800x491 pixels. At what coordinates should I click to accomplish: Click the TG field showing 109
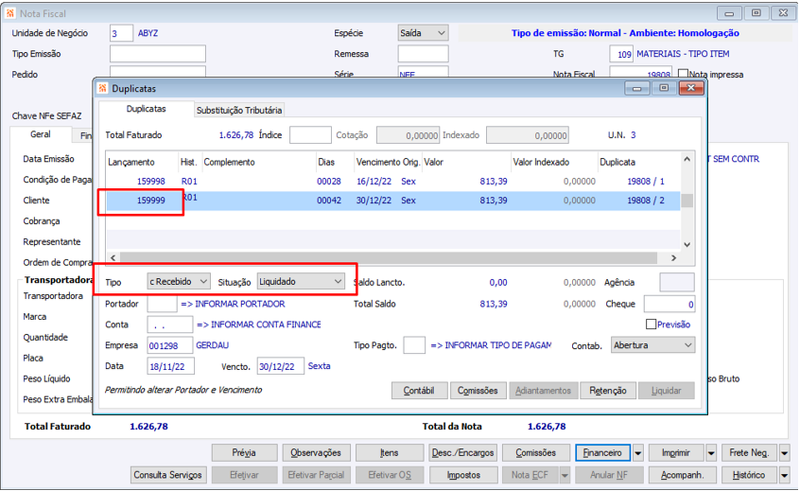(621, 54)
